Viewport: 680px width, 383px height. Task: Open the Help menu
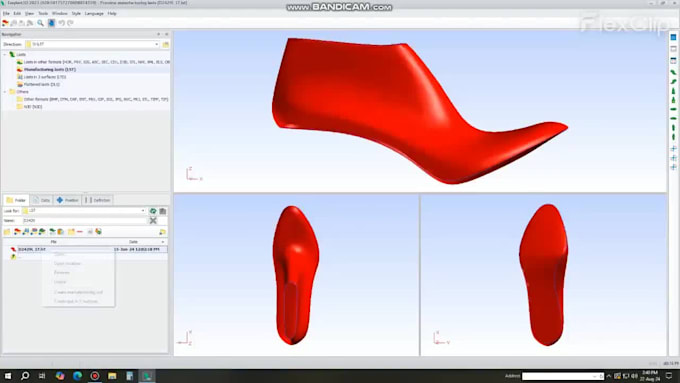[x=112, y=13]
